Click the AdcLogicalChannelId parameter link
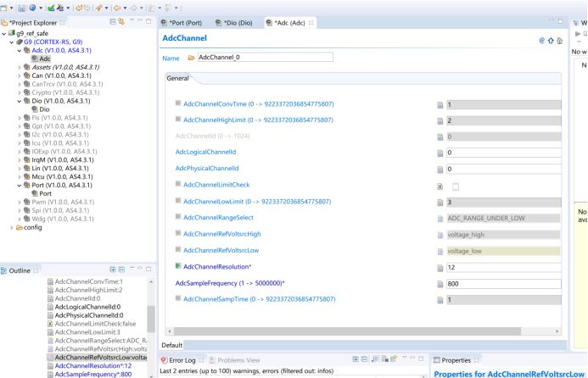 click(205, 152)
